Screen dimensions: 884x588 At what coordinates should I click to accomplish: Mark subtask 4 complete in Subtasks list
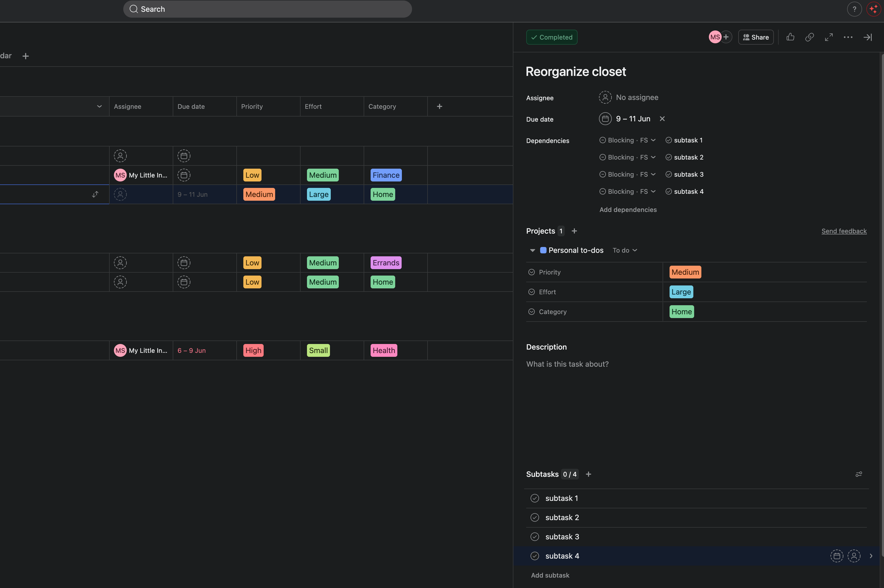coord(535,556)
